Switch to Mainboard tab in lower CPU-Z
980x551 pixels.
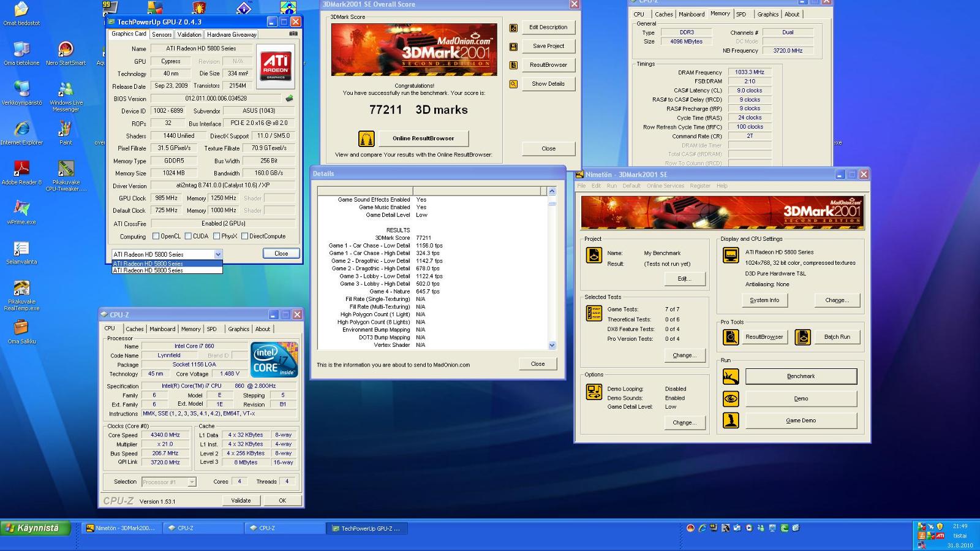coord(162,329)
